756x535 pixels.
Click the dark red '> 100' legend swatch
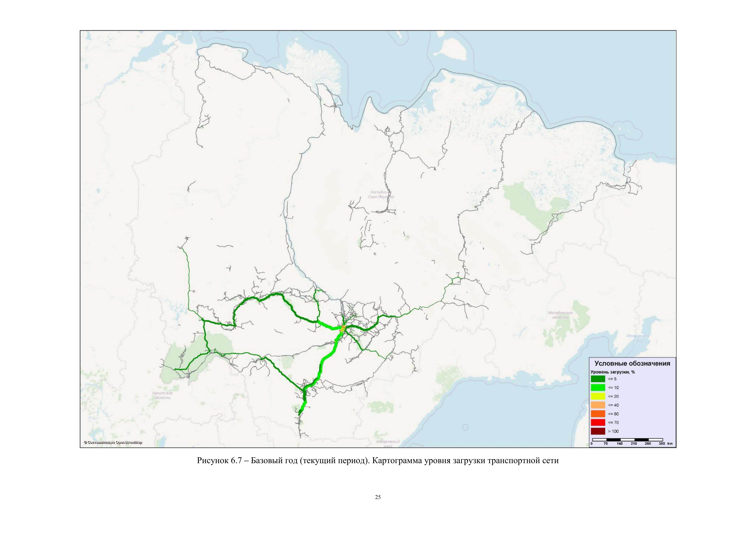pyautogui.click(x=598, y=431)
